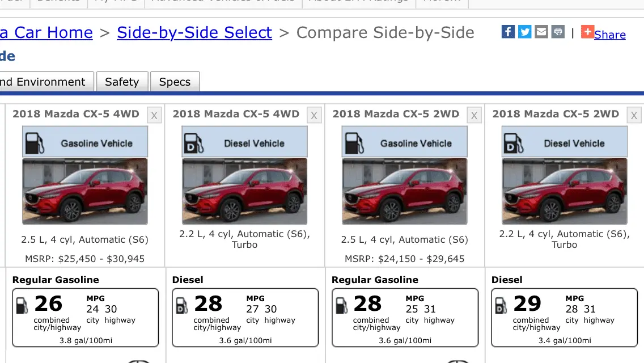Screen dimensions: 644x363
Task: Click fuel pump icon beside 26 MPG
Action: pyautogui.click(x=22, y=305)
